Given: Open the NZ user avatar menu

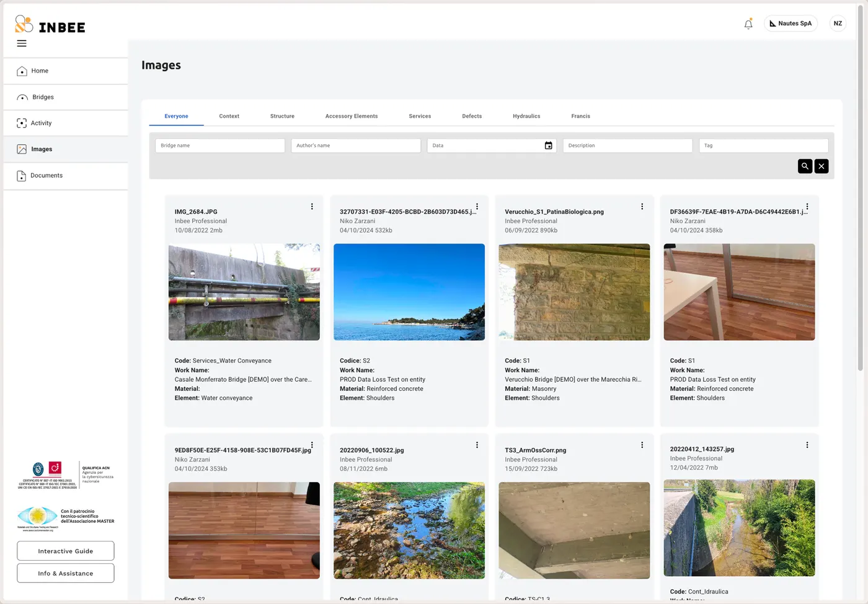Looking at the screenshot, I should (838, 24).
